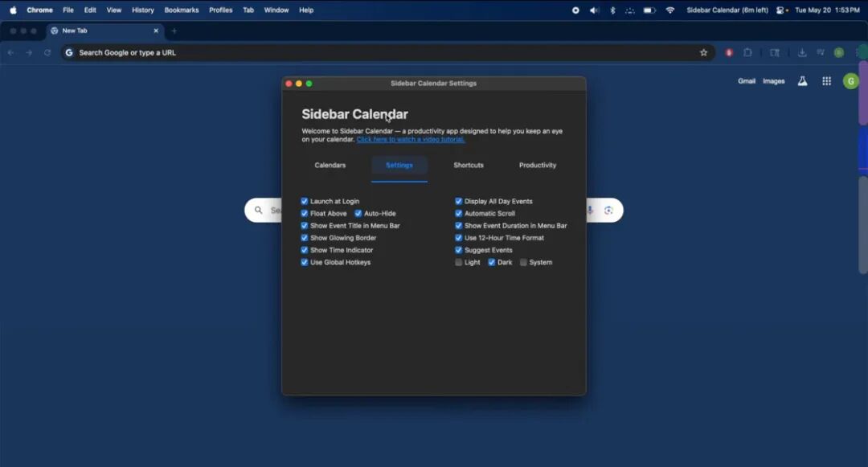Toggle Show Event Duration in Menu Bar

(x=458, y=226)
